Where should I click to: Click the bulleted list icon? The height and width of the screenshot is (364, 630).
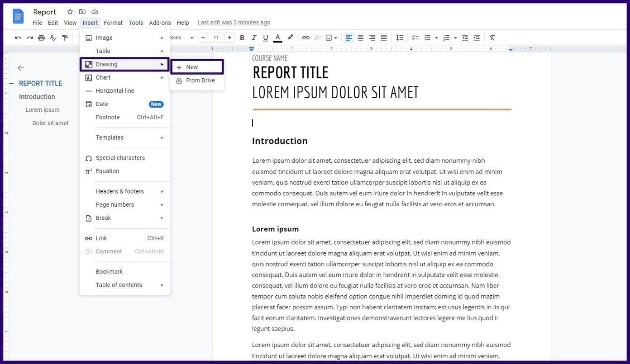(x=427, y=38)
